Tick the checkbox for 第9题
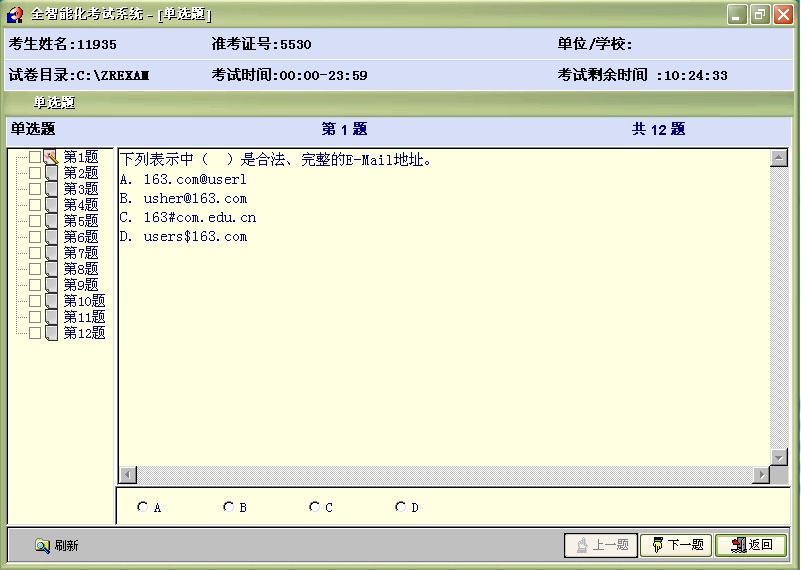This screenshot has width=801, height=570. point(35,284)
